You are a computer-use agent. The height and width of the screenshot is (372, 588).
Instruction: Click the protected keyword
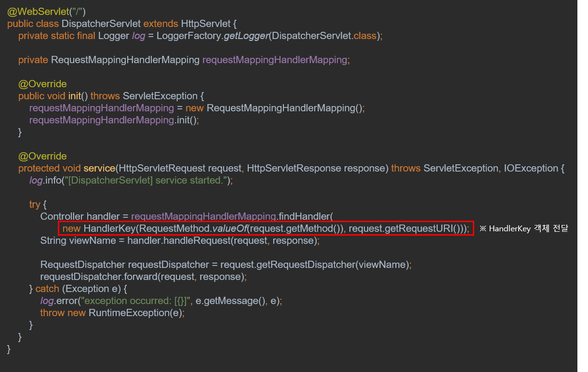pos(40,168)
